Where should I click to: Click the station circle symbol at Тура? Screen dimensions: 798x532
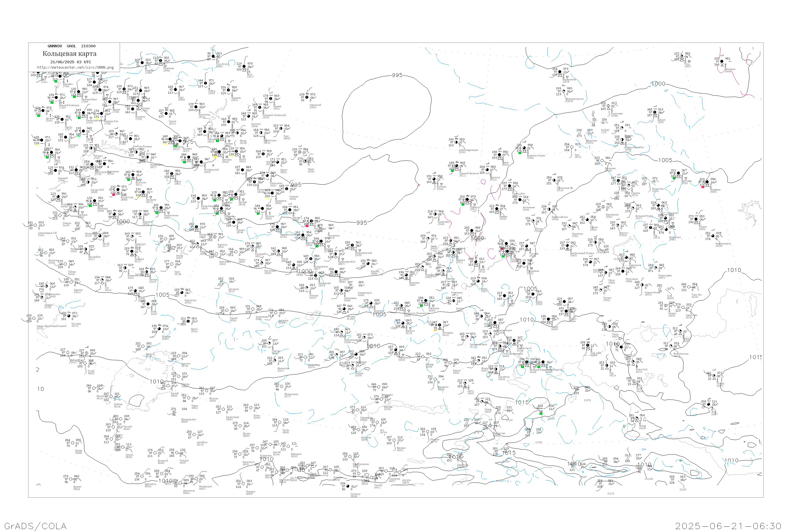tap(681, 57)
